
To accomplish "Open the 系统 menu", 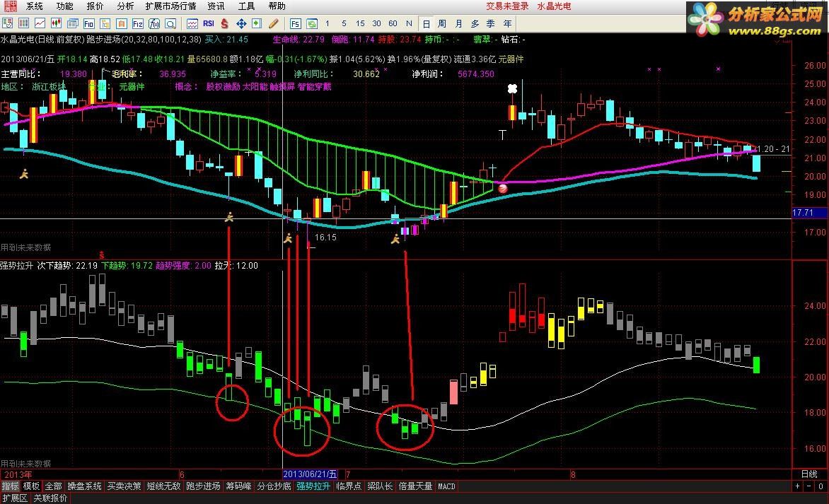I will click(35, 6).
